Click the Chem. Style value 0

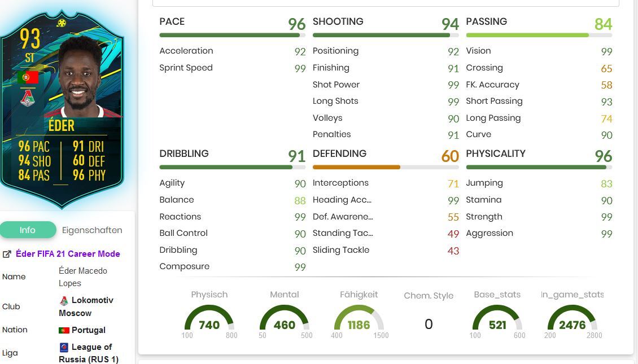tap(429, 324)
